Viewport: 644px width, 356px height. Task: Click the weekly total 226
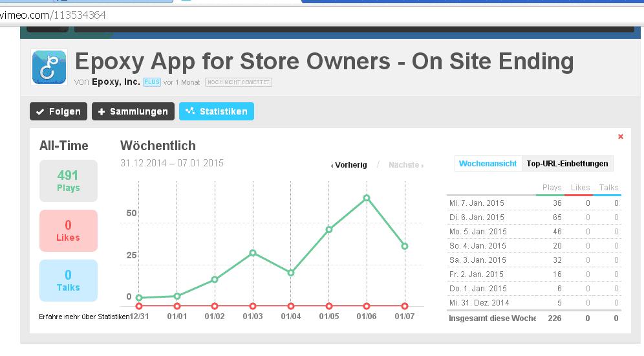click(555, 318)
